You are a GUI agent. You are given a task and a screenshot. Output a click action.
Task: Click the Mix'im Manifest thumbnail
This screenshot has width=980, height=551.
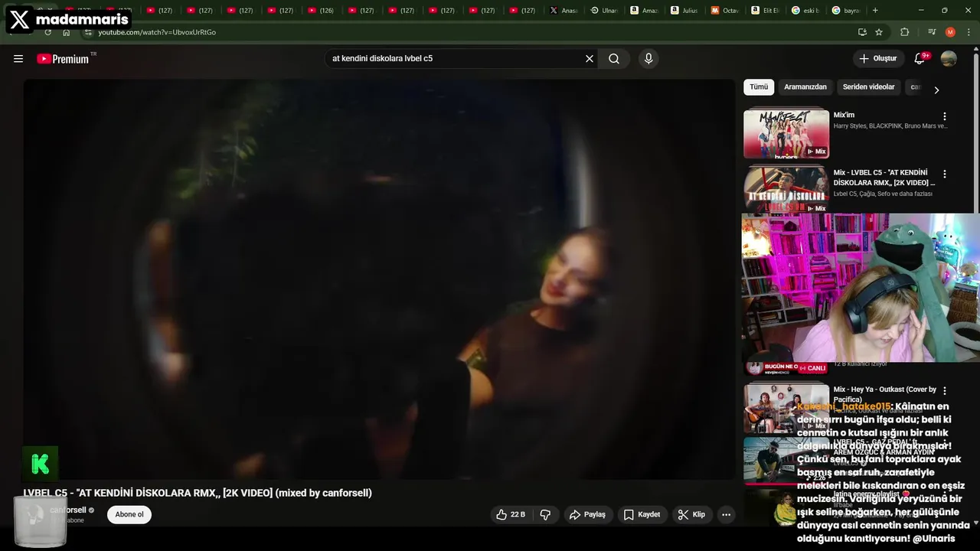point(786,133)
